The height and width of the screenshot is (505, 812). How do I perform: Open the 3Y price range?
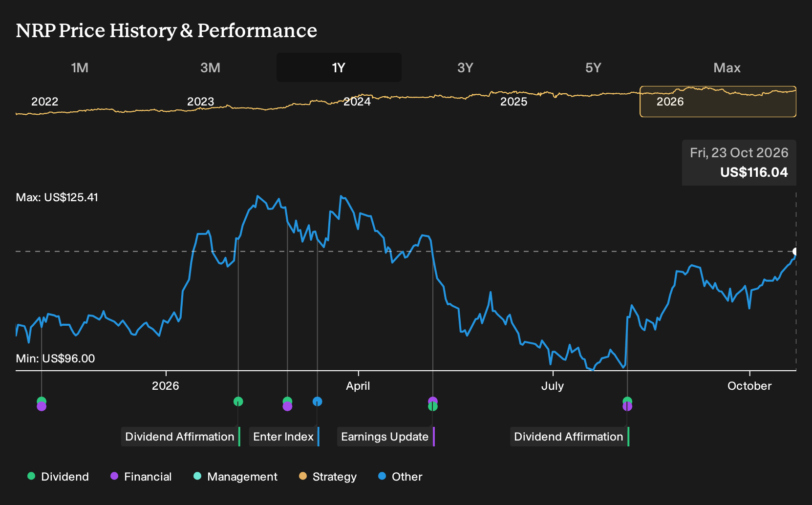pos(465,67)
